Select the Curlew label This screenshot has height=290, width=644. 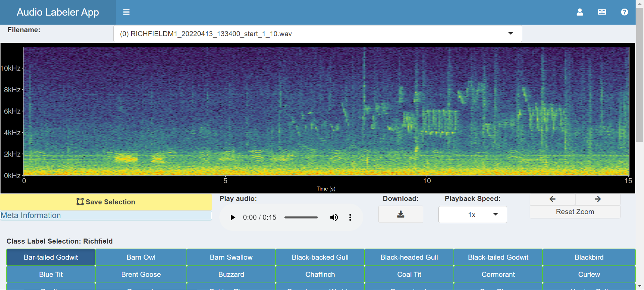(589, 274)
